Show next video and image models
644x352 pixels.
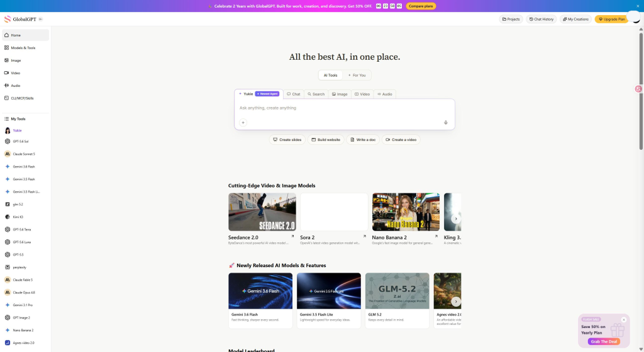(x=455, y=219)
